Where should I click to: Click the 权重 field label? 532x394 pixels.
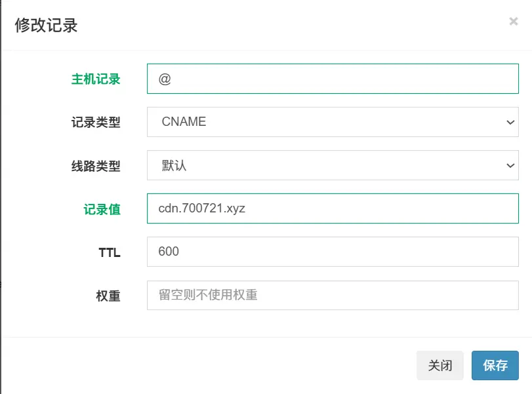108,296
